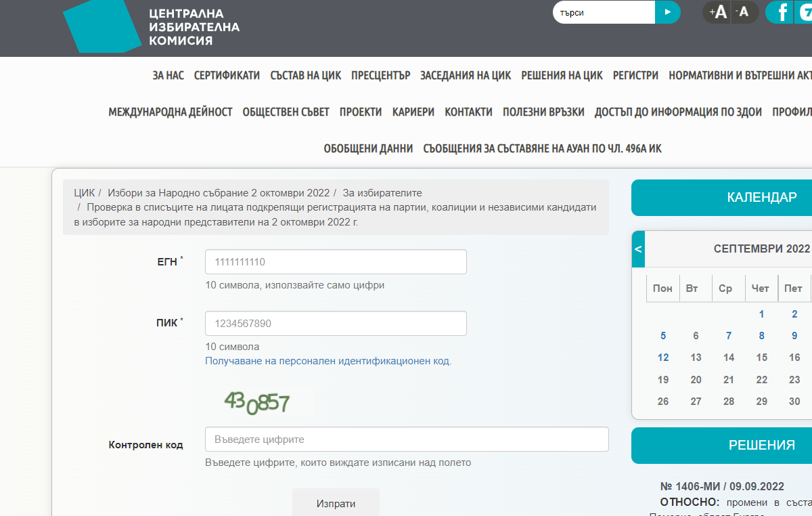Select calendar date 7
This screenshot has height=516, width=812.
[729, 336]
